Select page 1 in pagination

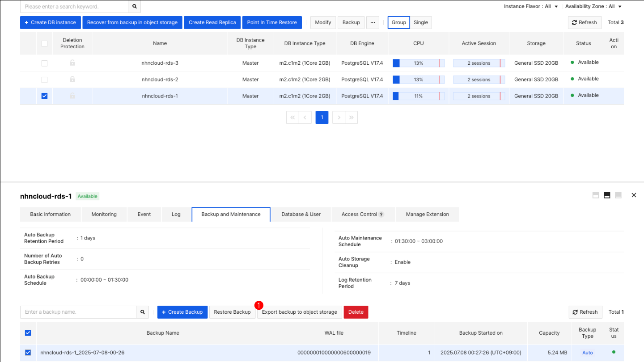pos(322,118)
